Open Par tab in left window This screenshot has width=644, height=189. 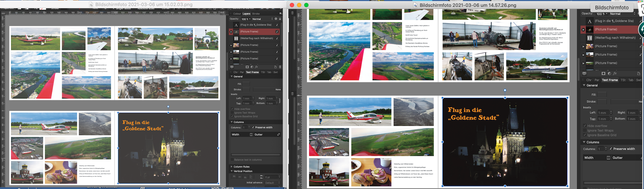(242, 72)
